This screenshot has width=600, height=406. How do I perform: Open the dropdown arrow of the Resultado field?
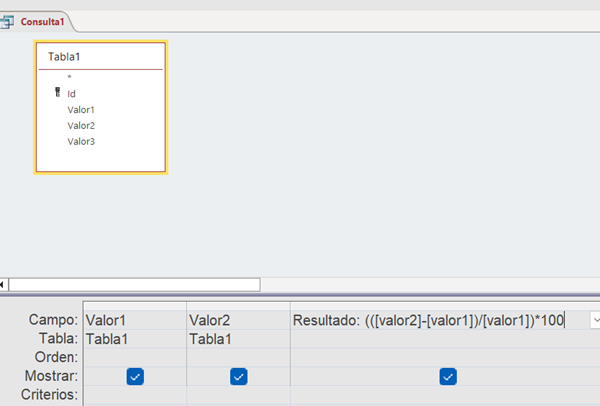pyautogui.click(x=595, y=320)
